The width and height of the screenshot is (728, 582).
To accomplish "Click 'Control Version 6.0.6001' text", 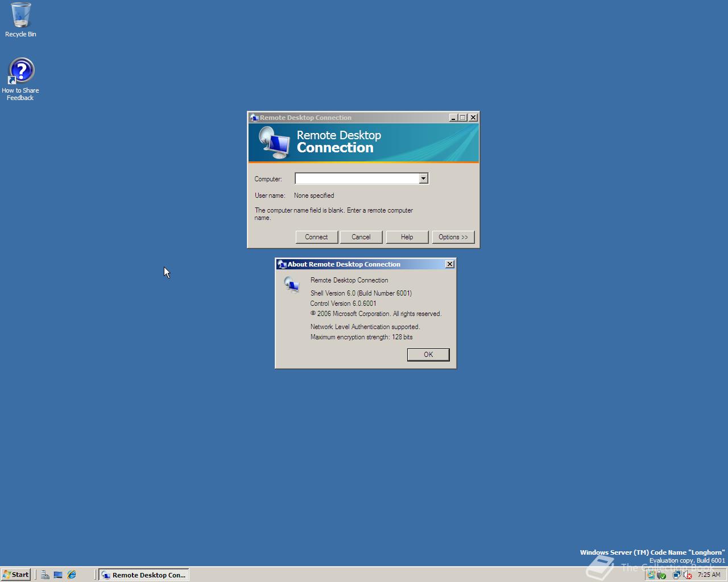I will 344,304.
